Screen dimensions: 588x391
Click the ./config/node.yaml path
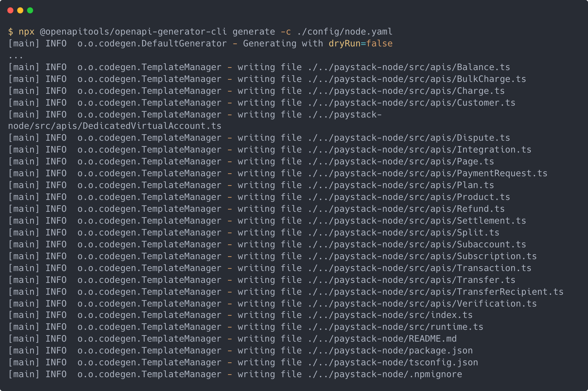pos(345,32)
